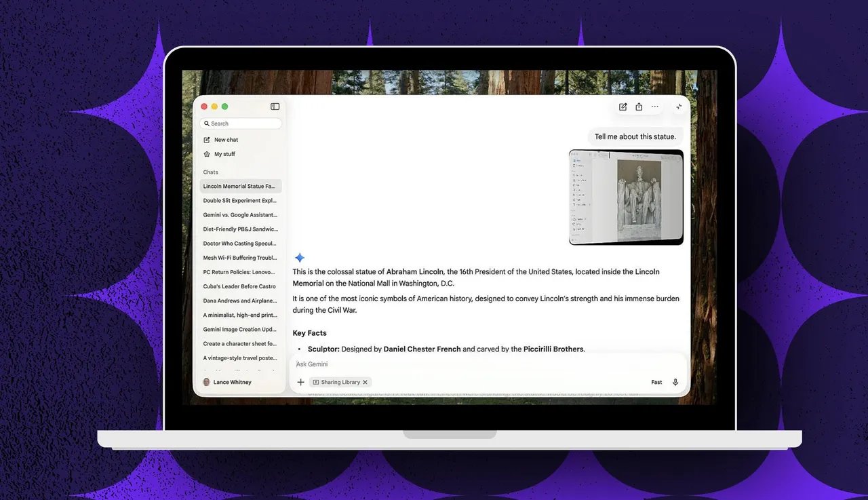Select the Lincoln Memorial Statue chat
Image resolution: width=868 pixels, height=500 pixels.
pos(240,186)
